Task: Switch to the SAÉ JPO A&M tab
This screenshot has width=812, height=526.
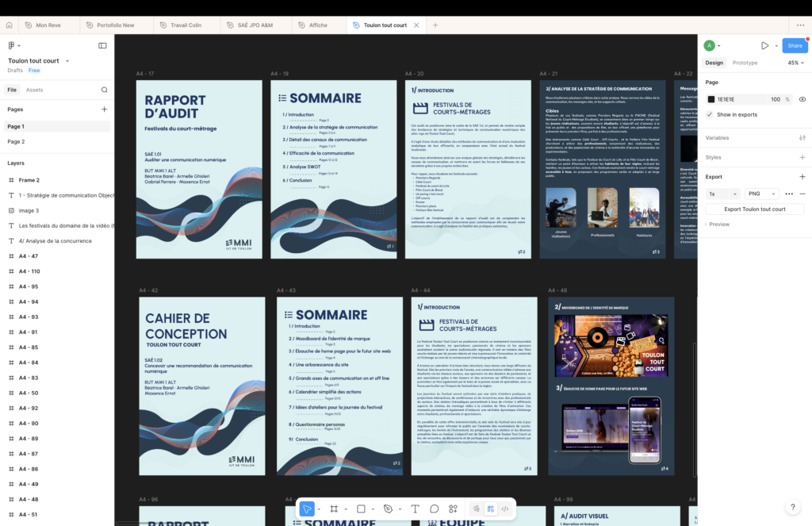Action: click(255, 25)
